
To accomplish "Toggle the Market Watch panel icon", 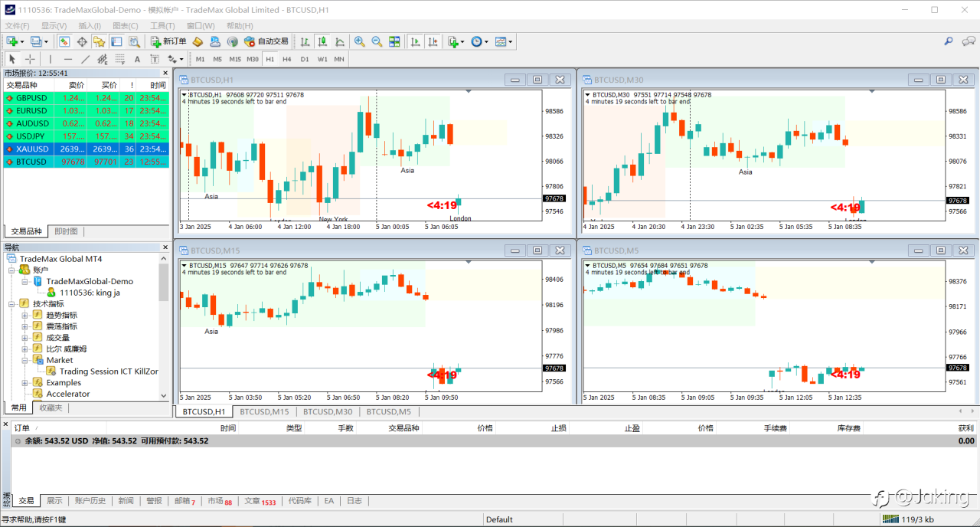I will point(64,41).
